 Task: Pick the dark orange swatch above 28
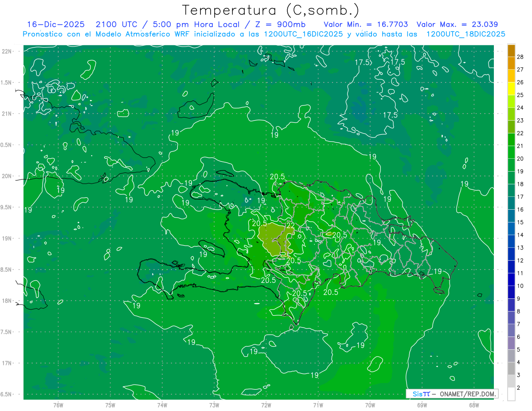(x=511, y=50)
